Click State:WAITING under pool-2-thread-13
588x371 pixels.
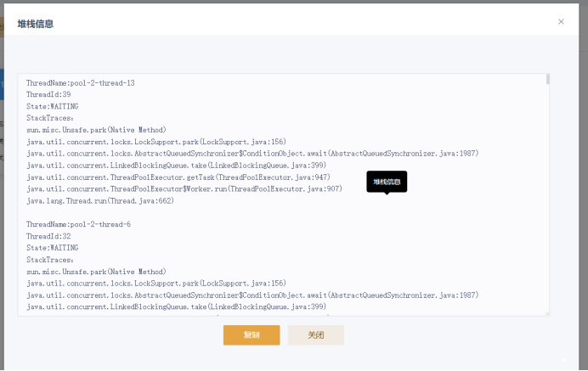(53, 107)
